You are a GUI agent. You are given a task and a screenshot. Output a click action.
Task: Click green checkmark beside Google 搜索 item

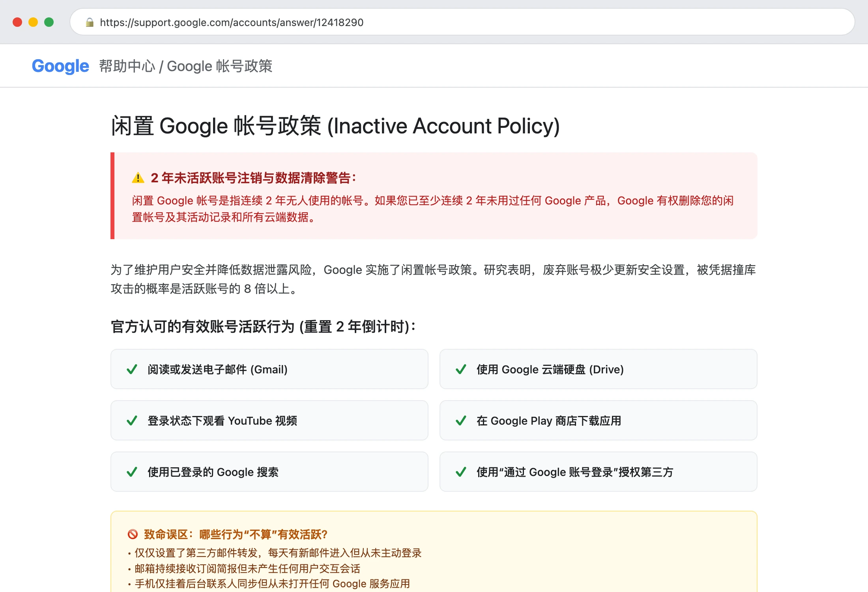click(132, 472)
